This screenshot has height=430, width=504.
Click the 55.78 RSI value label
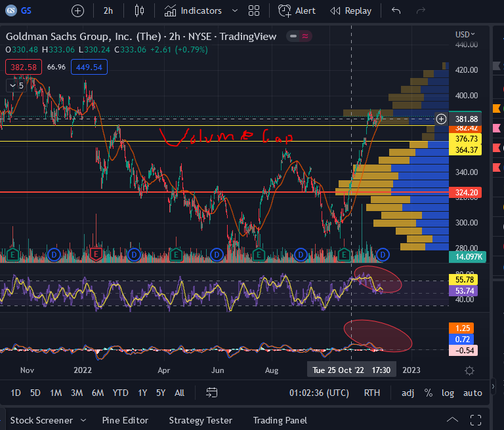pos(463,280)
